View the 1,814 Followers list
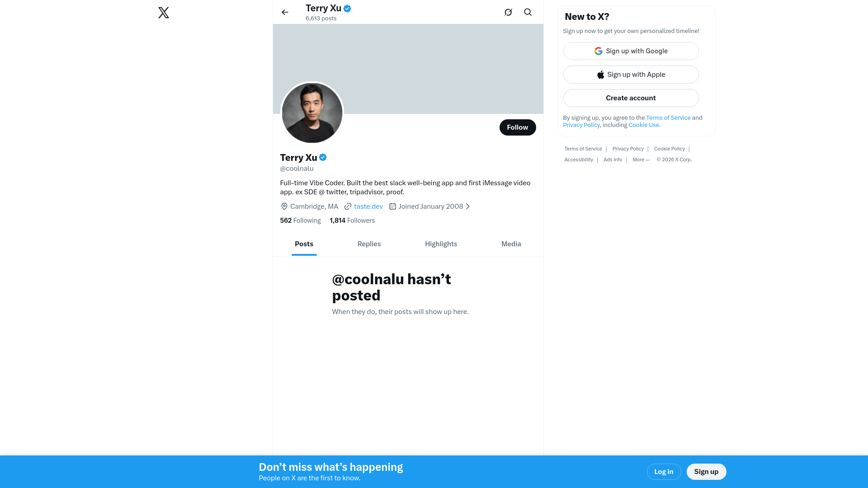 [352, 221]
